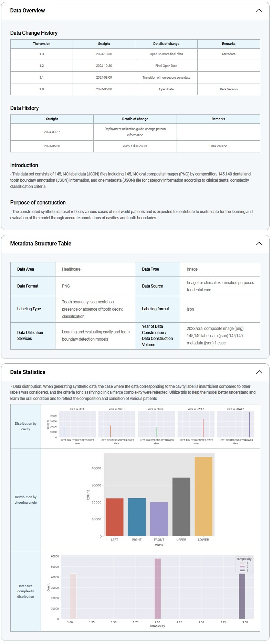The height and width of the screenshot is (644, 273).
Task: Click the gray UPPER bar in view chart
Action: coord(181,507)
